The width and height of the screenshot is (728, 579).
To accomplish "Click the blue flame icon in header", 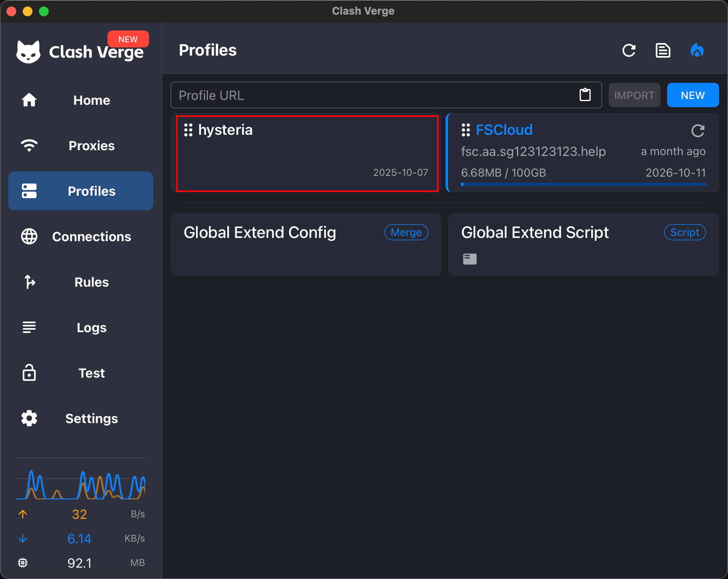I will click(x=697, y=51).
